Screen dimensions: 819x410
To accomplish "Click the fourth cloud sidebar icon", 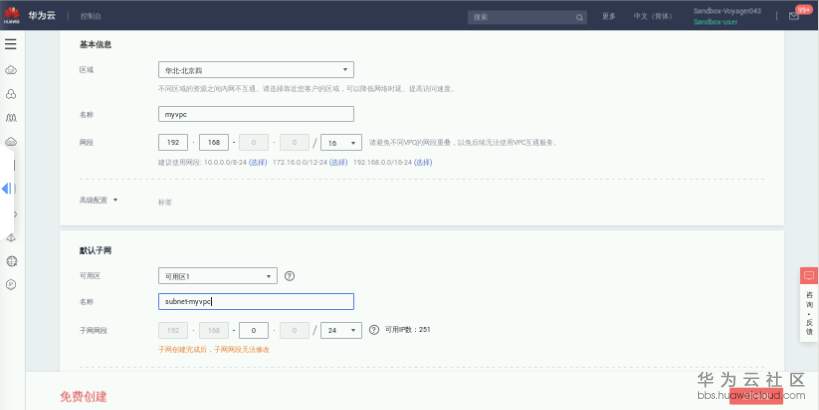I will click(x=11, y=142).
